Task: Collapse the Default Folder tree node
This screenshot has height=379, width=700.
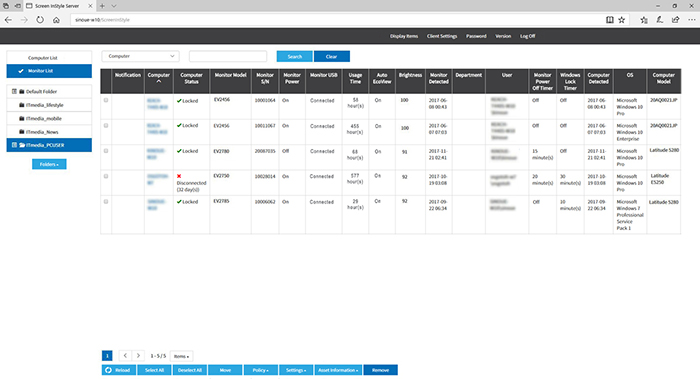Action: pos(14,91)
